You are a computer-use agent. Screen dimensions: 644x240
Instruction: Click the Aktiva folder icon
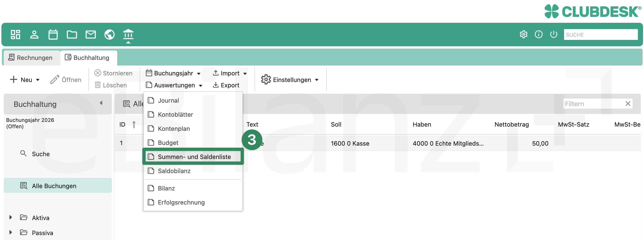point(24,217)
